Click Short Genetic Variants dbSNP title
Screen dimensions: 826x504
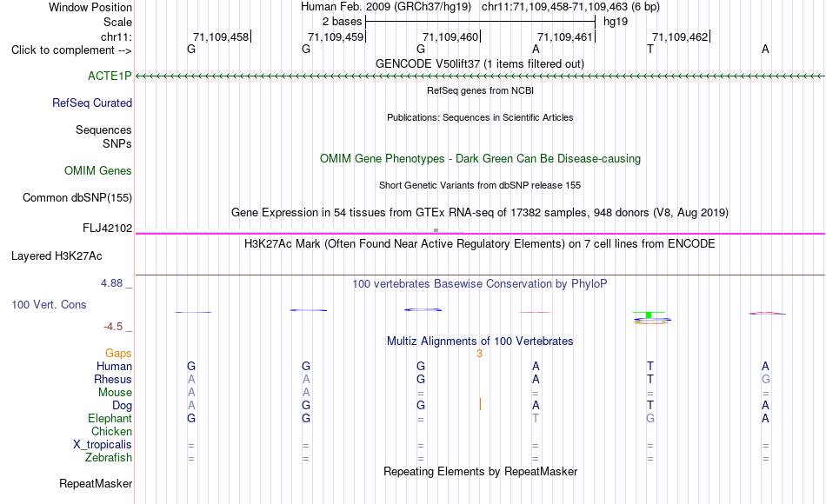(480, 185)
